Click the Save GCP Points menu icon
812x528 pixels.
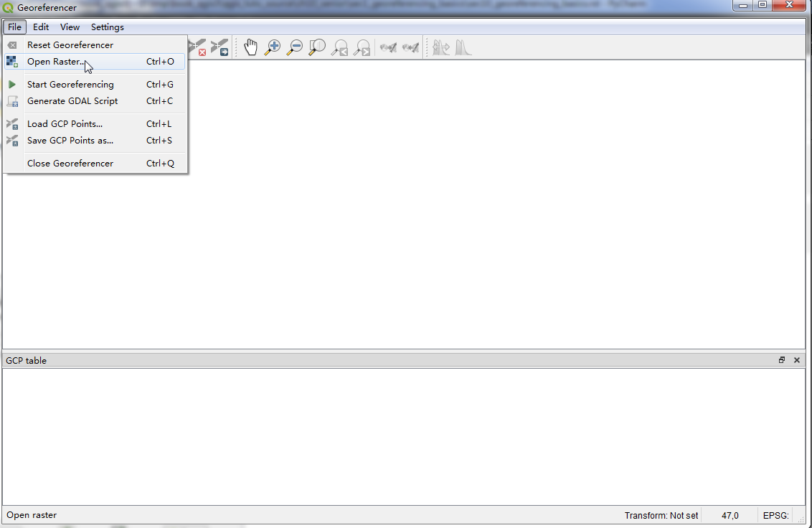coord(12,141)
